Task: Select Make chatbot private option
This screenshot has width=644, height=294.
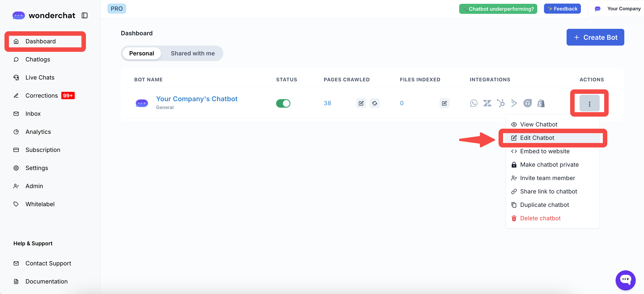Action: [x=549, y=165]
